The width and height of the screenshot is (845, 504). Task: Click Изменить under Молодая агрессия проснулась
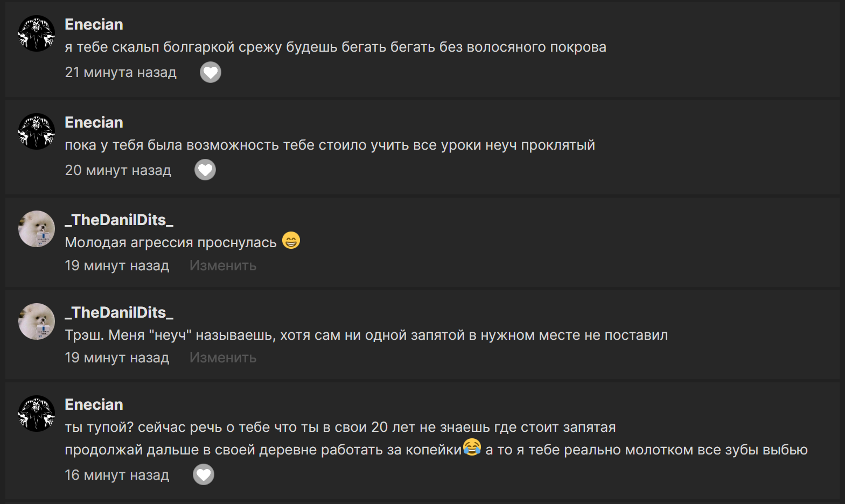(x=222, y=265)
